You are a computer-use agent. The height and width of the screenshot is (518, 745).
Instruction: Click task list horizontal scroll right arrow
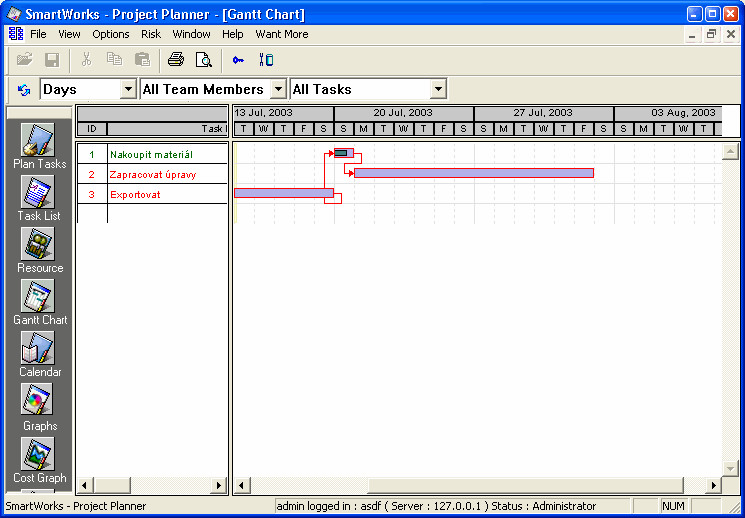[219, 485]
